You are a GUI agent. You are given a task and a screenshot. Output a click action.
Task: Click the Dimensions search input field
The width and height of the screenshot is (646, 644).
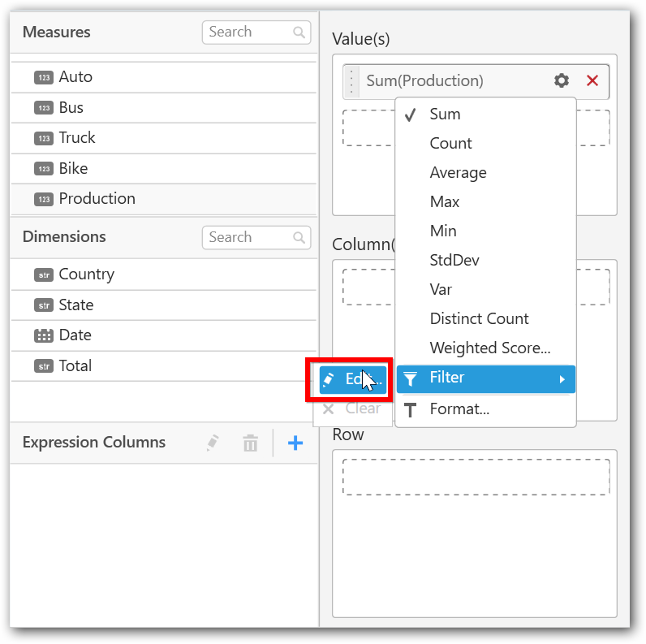tap(247, 238)
